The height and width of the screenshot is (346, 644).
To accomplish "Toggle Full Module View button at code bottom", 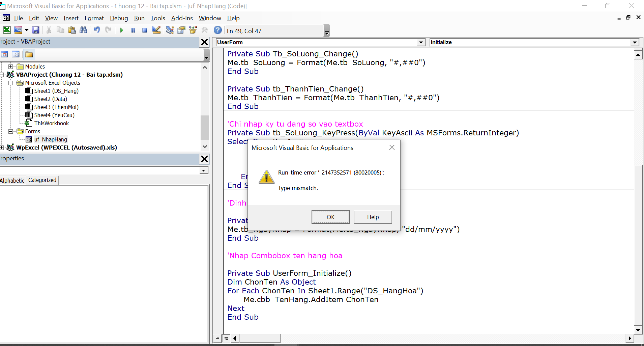I will [x=226, y=338].
